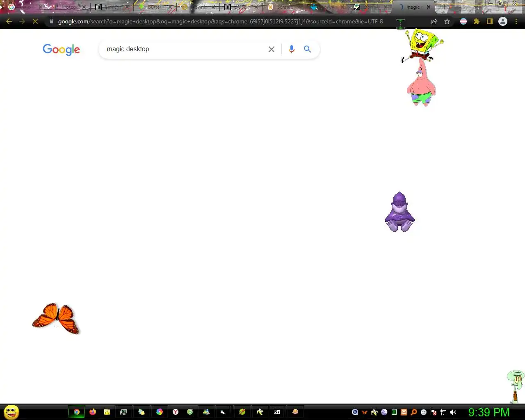
Task: Switch to the 'Scratch' browser tab
Action: tap(284, 7)
